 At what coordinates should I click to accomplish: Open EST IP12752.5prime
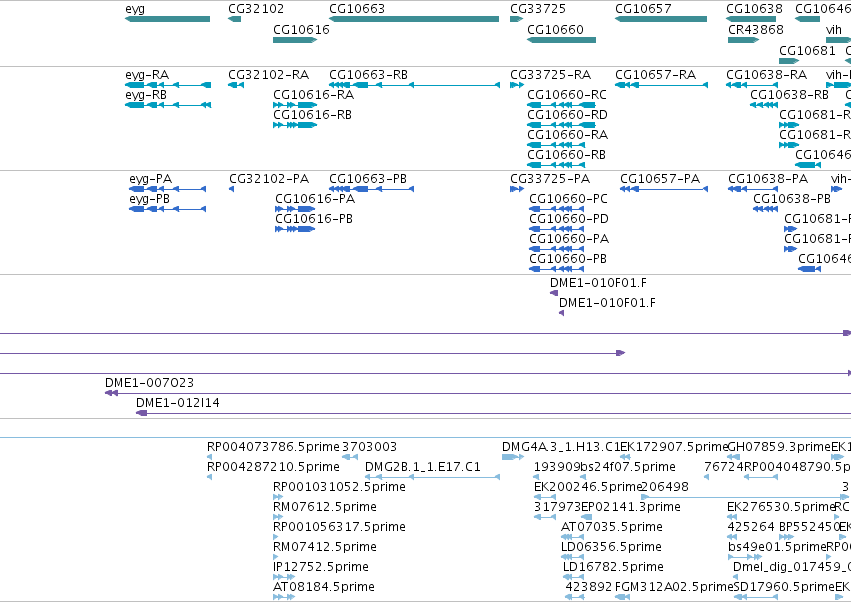[x=322, y=567]
